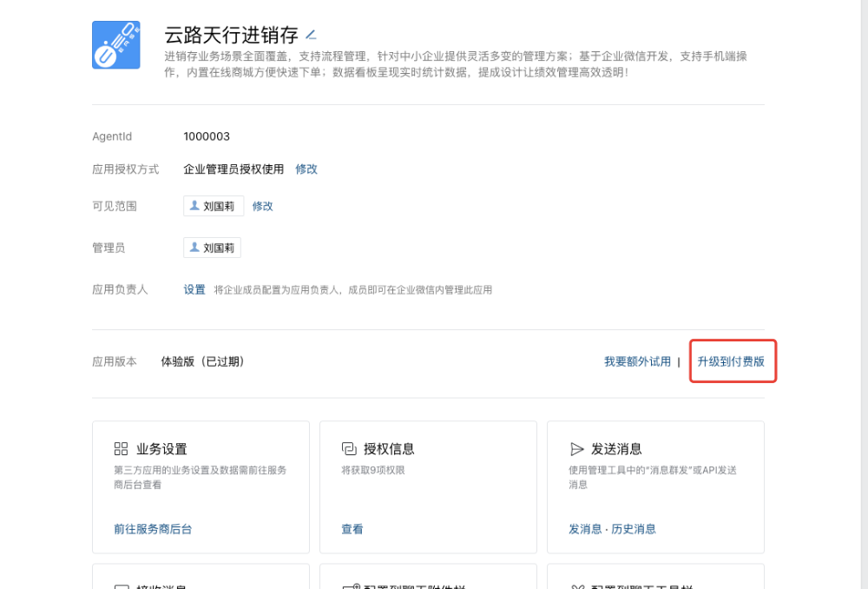Click the app description paragraph

pos(456,64)
